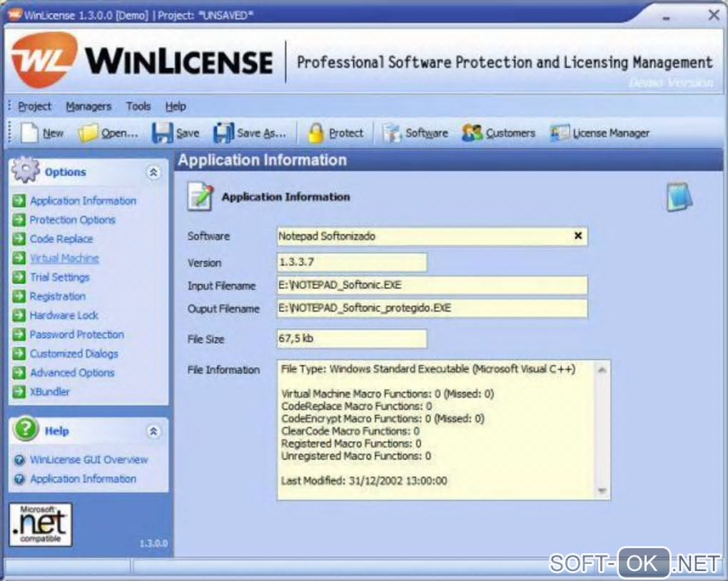Open the WinLicense GUI Overview help topic
This screenshot has width=728, height=581.
(89, 460)
